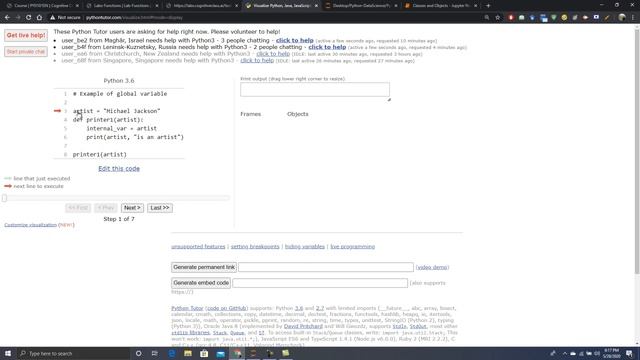Click to help user from Singapore
This screenshot has width=640, height=360.
coord(257,60)
